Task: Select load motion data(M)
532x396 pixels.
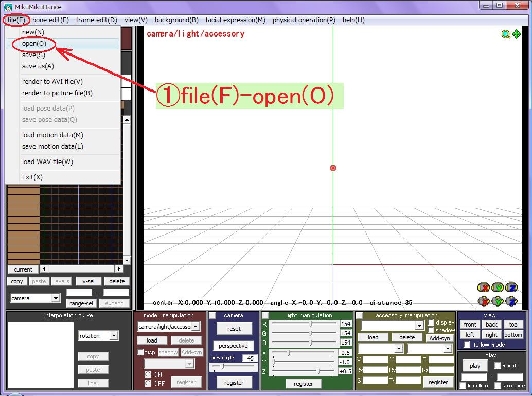Action: point(62,135)
